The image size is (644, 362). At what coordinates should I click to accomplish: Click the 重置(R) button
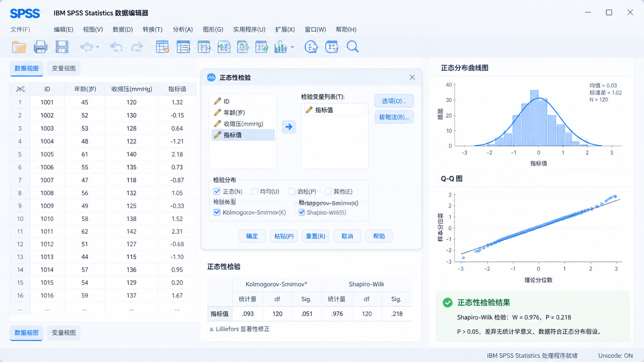point(315,236)
